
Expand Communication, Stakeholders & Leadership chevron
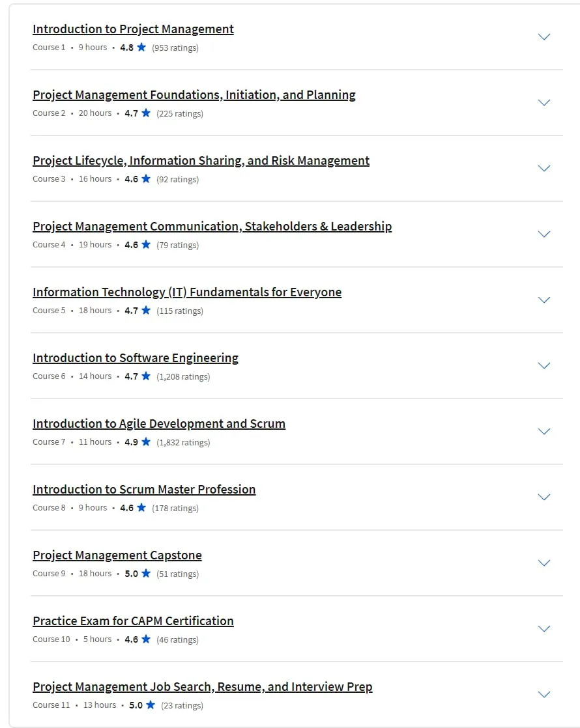point(544,234)
